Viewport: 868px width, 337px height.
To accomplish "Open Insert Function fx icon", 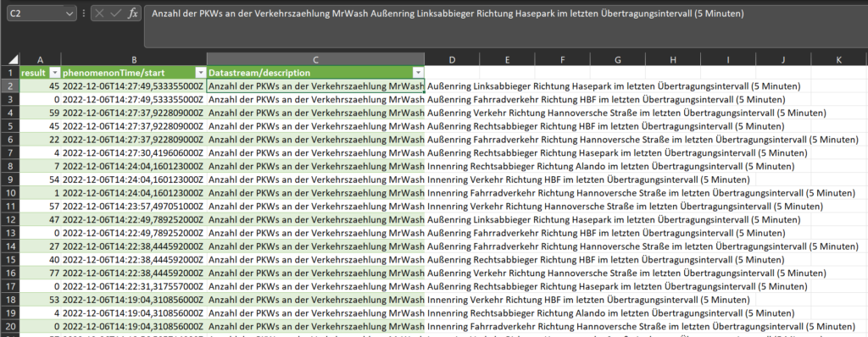I will (133, 14).
